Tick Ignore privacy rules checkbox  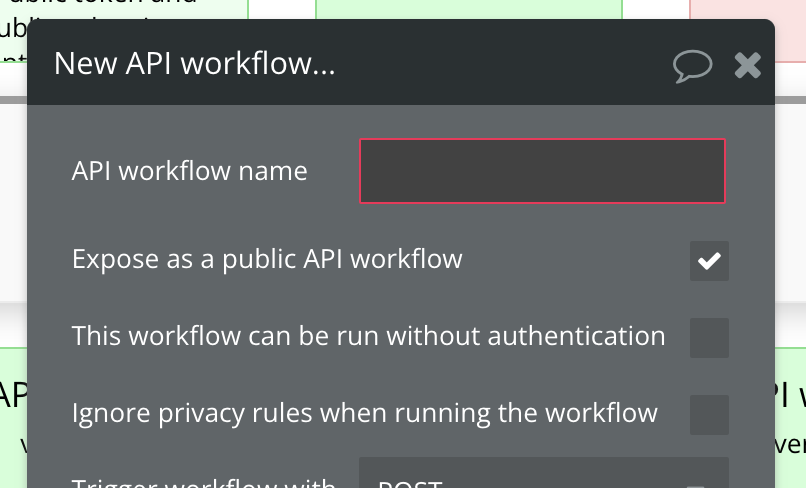[x=709, y=414]
